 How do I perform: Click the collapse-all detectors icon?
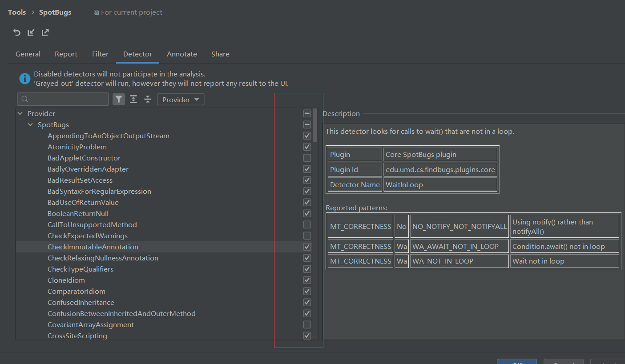(x=147, y=99)
